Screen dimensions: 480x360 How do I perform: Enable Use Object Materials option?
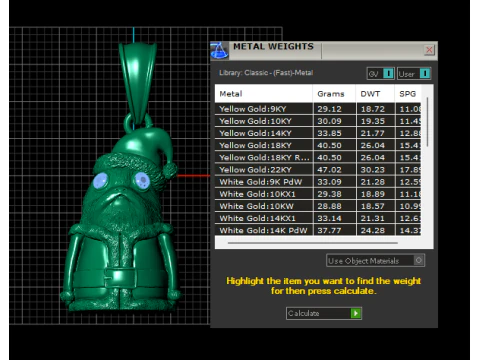375,260
